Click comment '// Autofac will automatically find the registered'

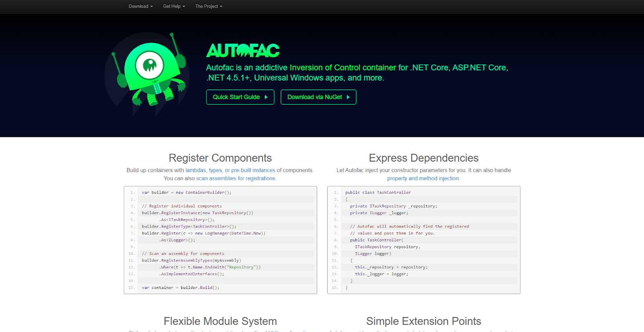(x=409, y=226)
